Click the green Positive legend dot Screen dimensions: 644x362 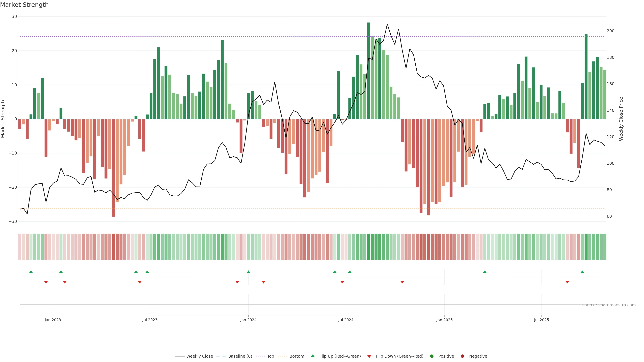pos(432,356)
